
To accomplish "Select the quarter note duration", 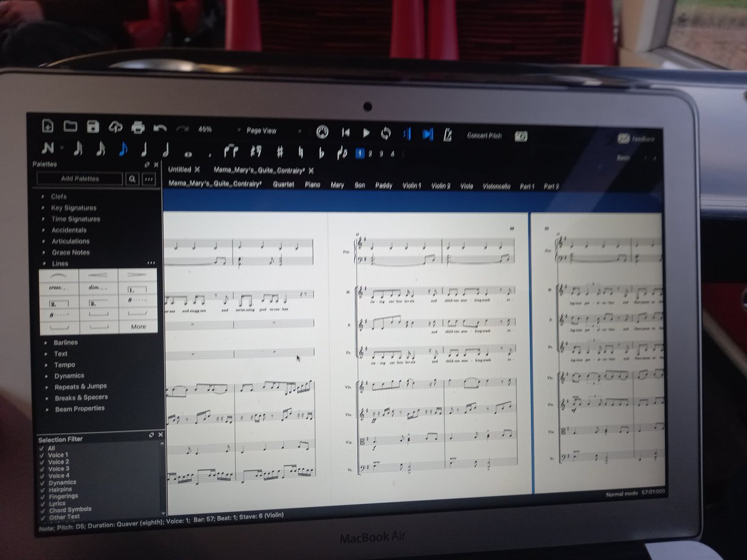I will click(144, 150).
